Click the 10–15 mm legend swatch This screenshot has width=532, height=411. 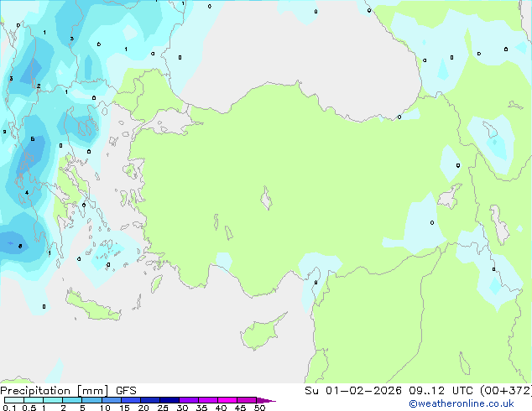(112, 400)
